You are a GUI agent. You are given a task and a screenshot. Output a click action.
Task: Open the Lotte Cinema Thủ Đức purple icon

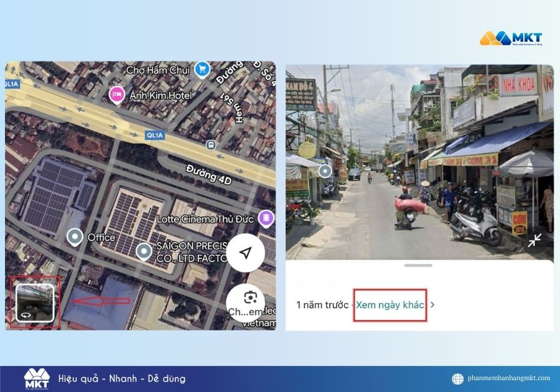pyautogui.click(x=266, y=219)
